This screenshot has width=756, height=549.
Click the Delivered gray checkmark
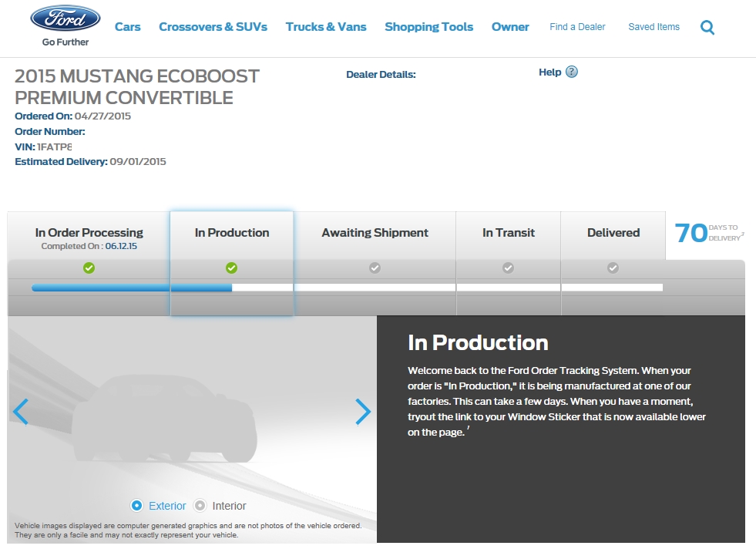pos(613,268)
